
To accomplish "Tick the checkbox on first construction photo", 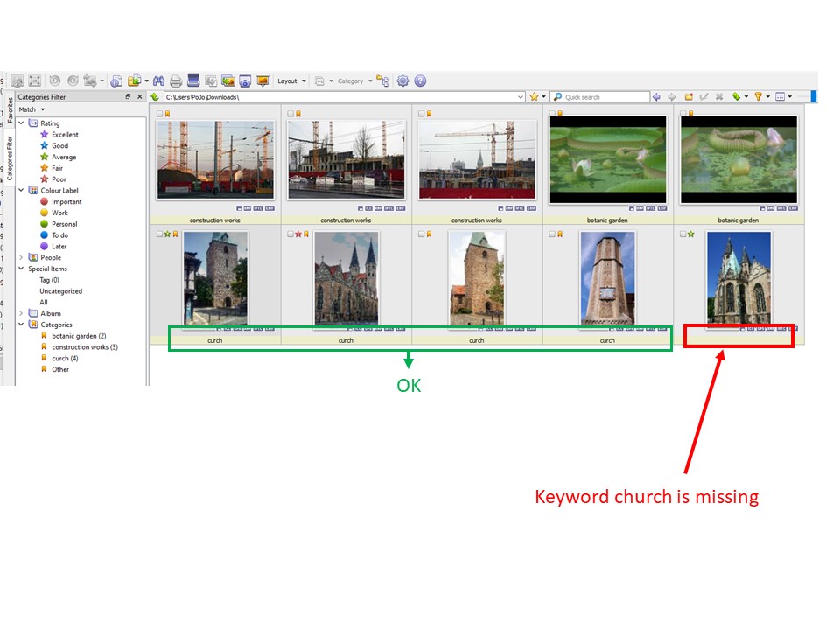I will point(159,114).
